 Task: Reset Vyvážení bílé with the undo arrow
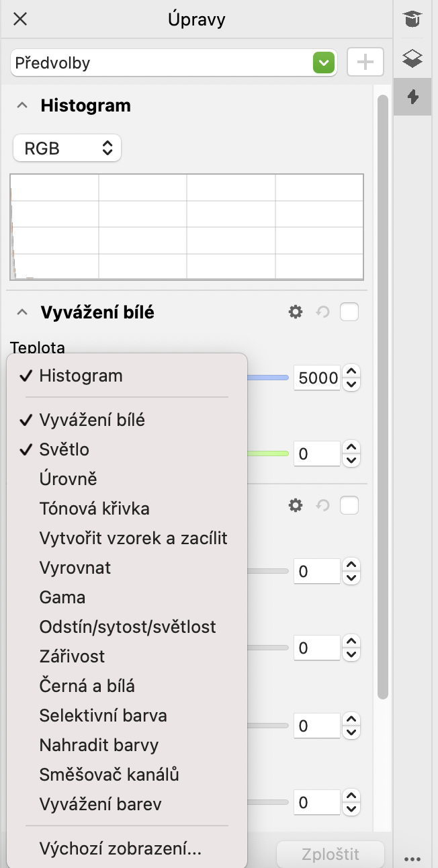tap(323, 312)
